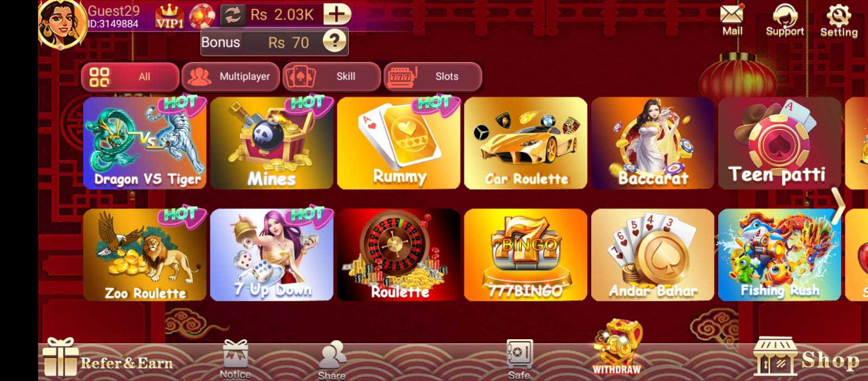
Task: Open the Notice gift icon
Action: (235, 353)
